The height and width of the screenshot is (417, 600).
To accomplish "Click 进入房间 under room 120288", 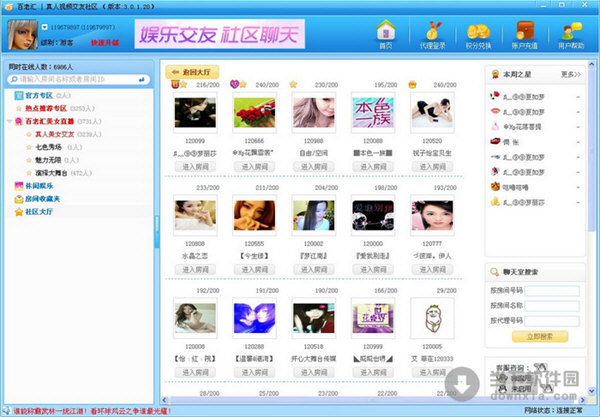I will coord(254,372).
